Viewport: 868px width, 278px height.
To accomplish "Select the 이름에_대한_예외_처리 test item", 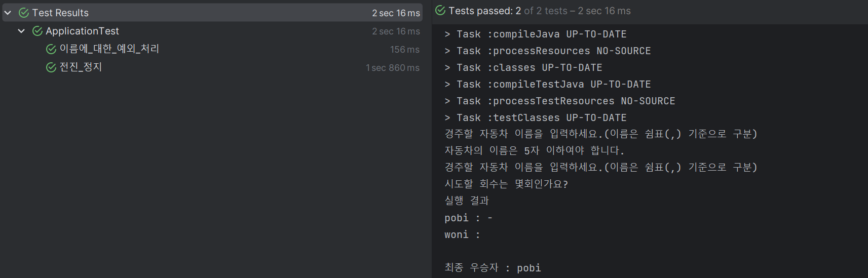I will point(212,49).
